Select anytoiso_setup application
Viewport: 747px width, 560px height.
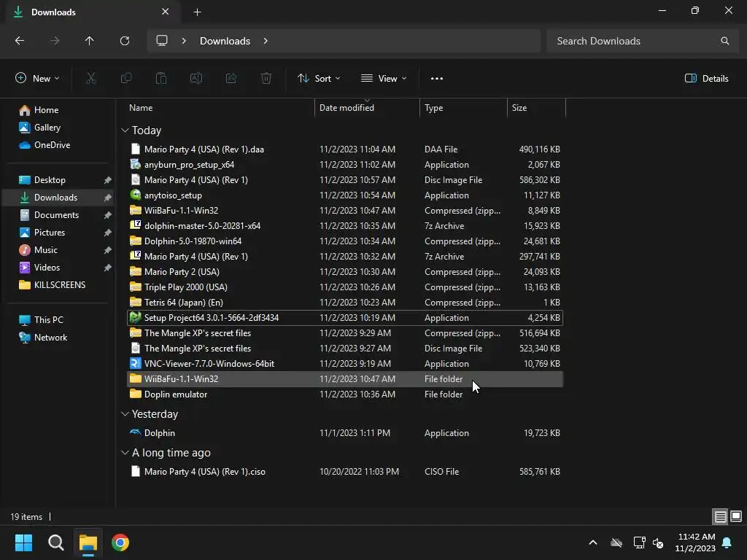(345, 195)
